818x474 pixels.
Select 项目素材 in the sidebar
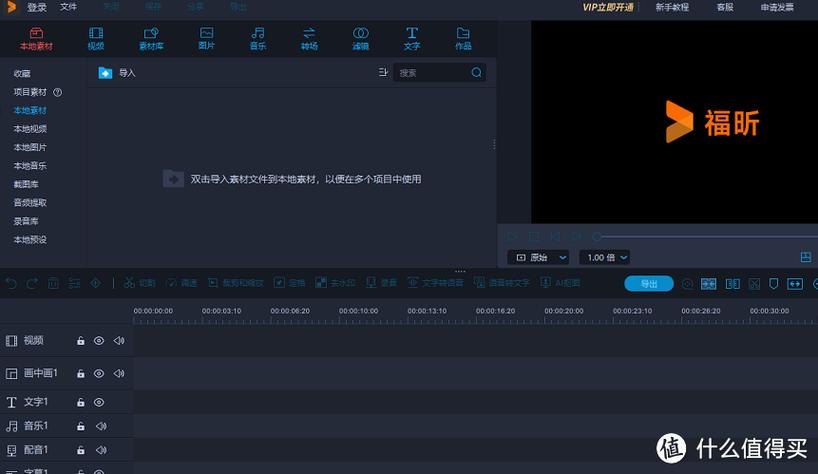(30, 92)
